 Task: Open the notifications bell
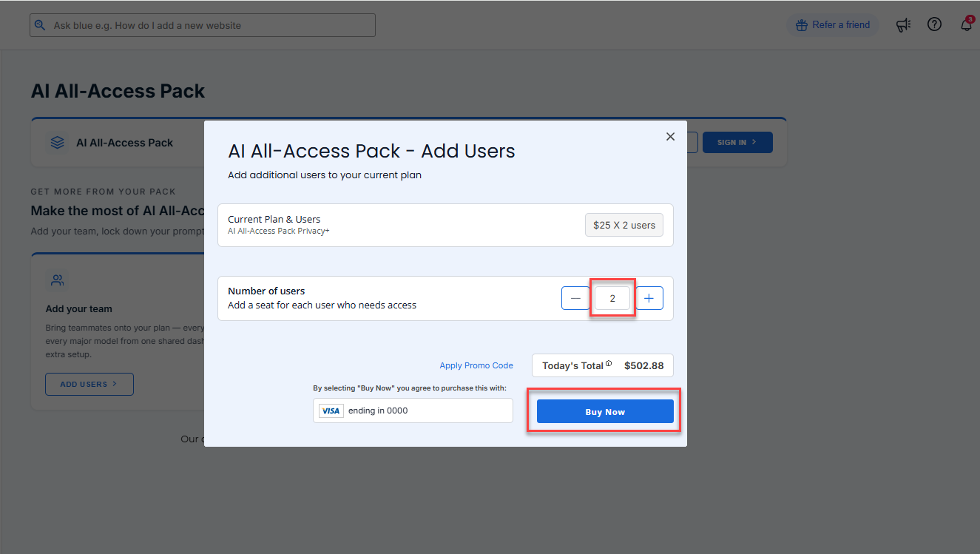(967, 25)
